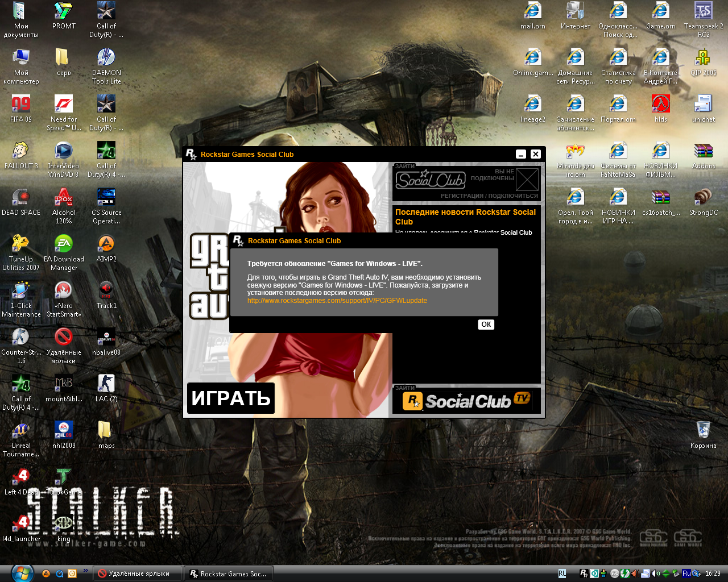This screenshot has height=582, width=728.
Task: Open Teamspeak 2 RC2 shortcut
Action: coord(703,11)
